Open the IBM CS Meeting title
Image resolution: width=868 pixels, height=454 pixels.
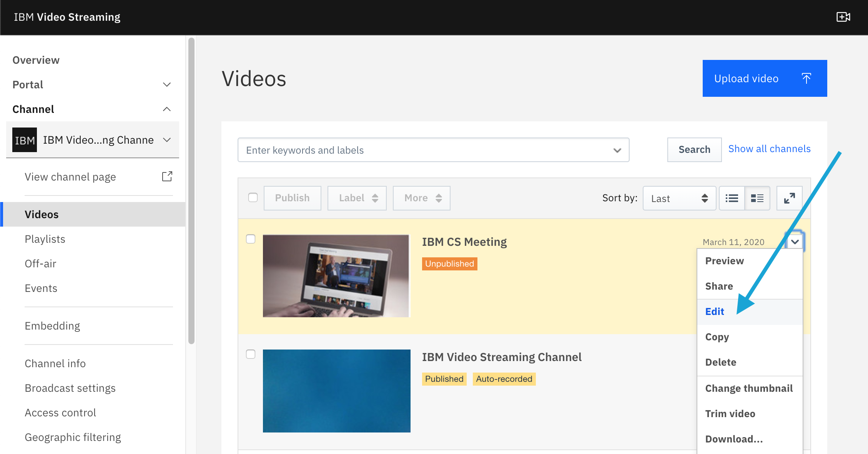(x=464, y=242)
